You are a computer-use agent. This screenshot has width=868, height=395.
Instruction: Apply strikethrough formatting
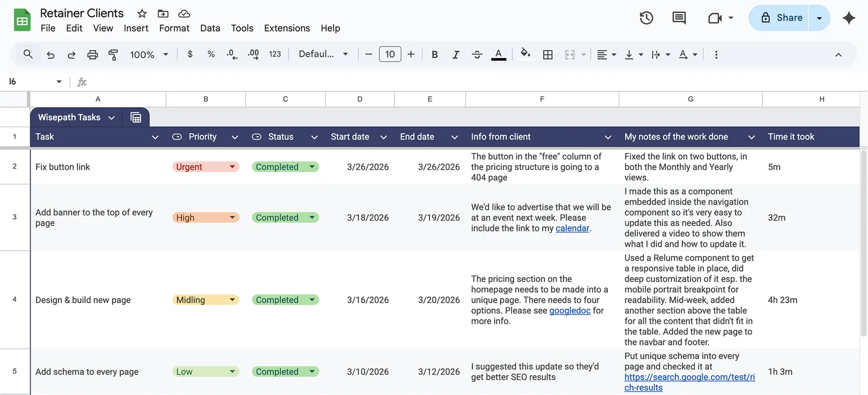pos(477,54)
